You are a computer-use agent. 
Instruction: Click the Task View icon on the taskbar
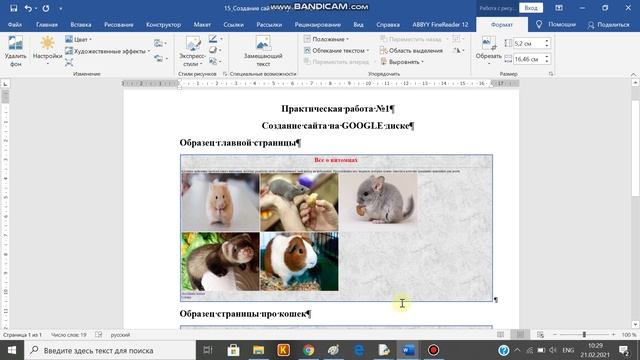pos(208,350)
